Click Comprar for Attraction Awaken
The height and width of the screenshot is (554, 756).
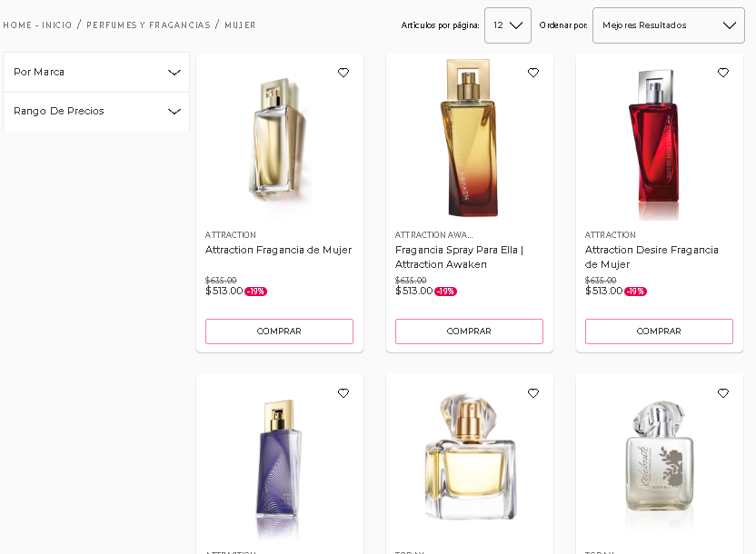coord(469,331)
